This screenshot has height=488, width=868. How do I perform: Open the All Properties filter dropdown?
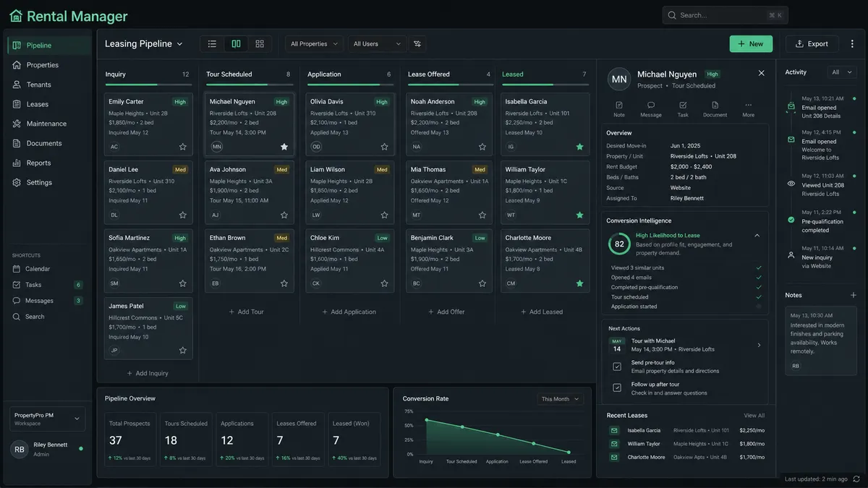(314, 44)
